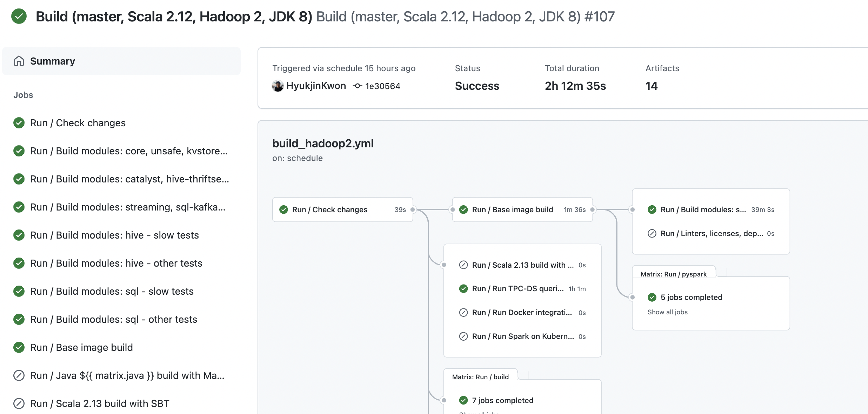
Task: Open Run / Base image build graph node
Action: [512, 210]
